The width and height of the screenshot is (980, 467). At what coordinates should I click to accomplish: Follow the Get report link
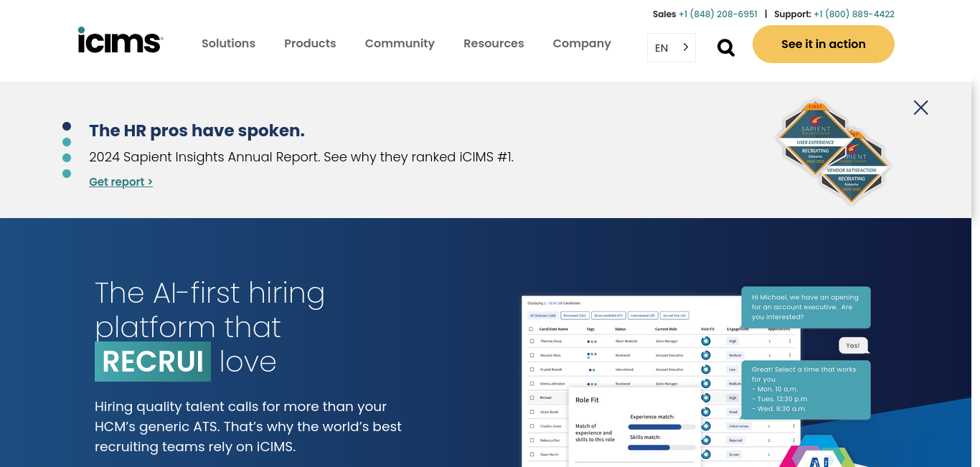(x=121, y=182)
